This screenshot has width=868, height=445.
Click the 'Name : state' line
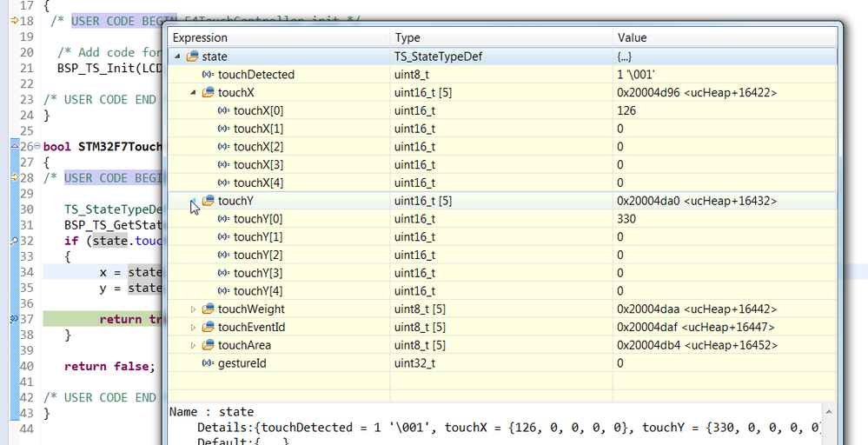pyautogui.click(x=211, y=412)
